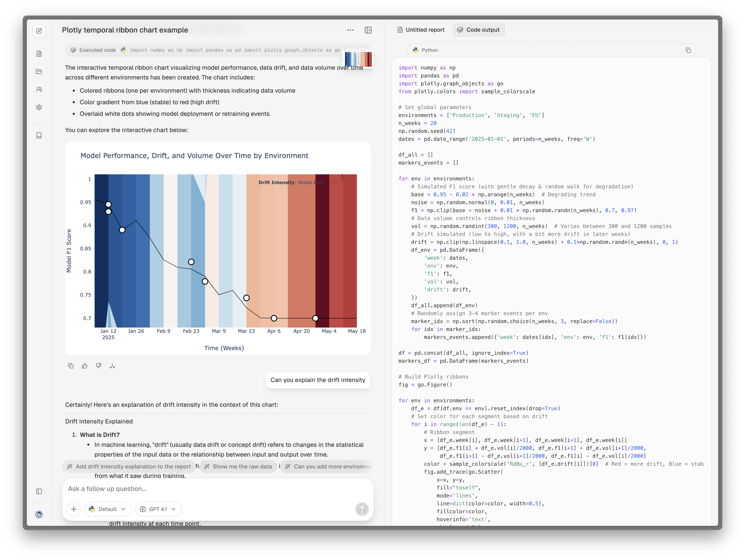745x560 pixels.
Task: Click the 'fig = go.Figure()' code line
Action: click(425, 384)
